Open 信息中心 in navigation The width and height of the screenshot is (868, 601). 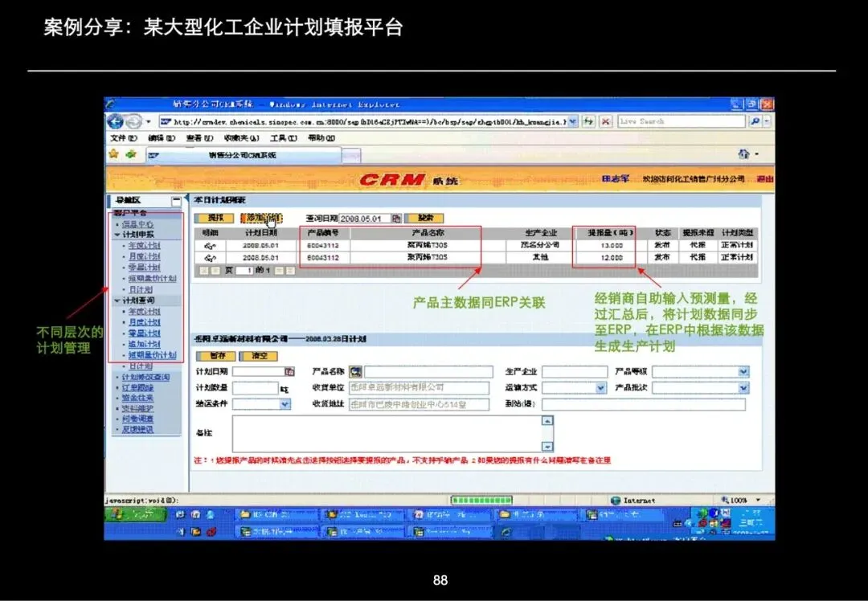[x=137, y=224]
